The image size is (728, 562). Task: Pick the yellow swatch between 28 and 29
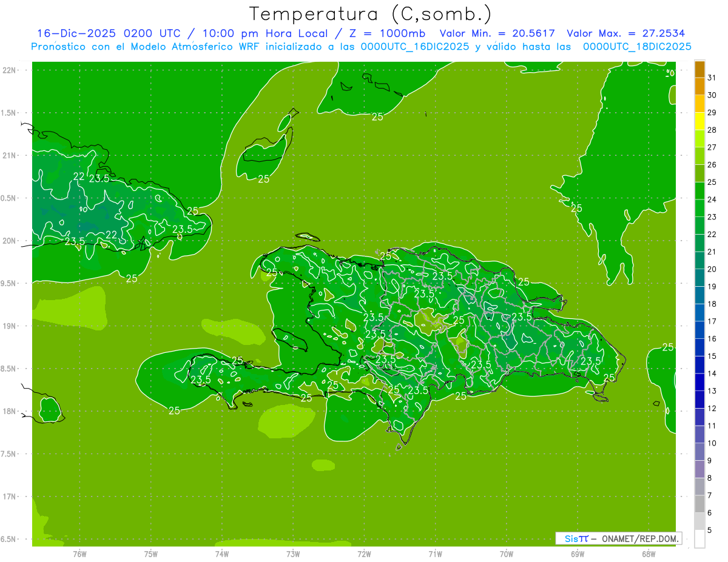pos(699,121)
